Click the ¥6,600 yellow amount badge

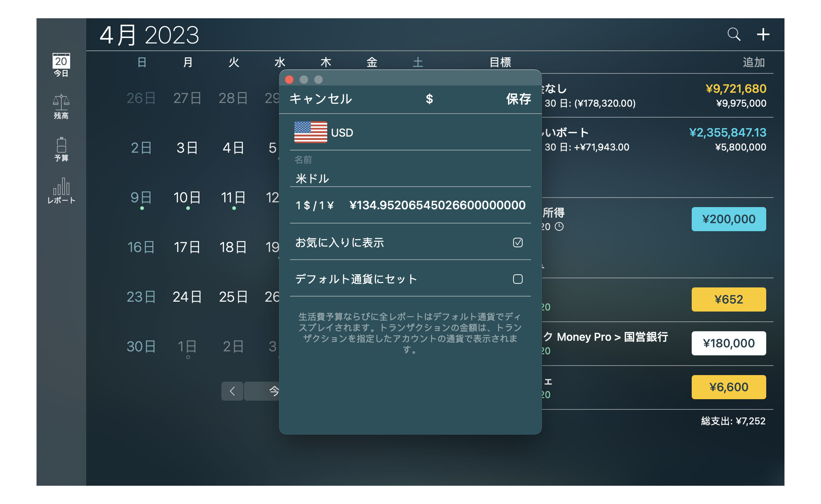pos(729,387)
